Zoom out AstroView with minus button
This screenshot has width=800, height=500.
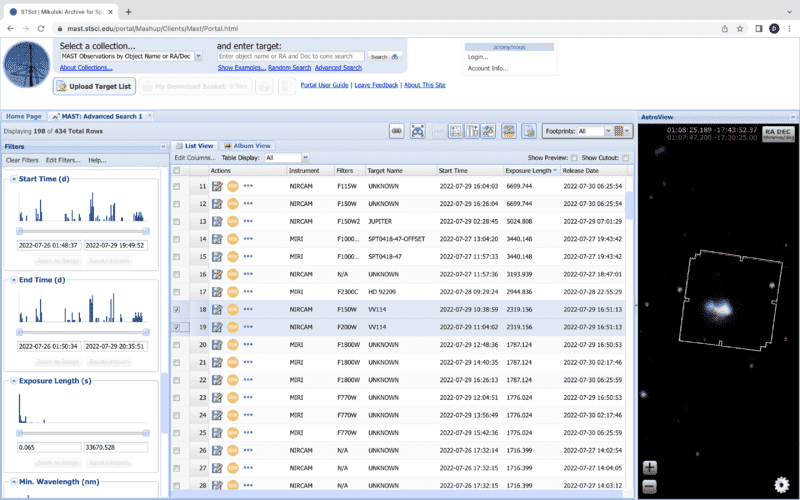pos(649,486)
